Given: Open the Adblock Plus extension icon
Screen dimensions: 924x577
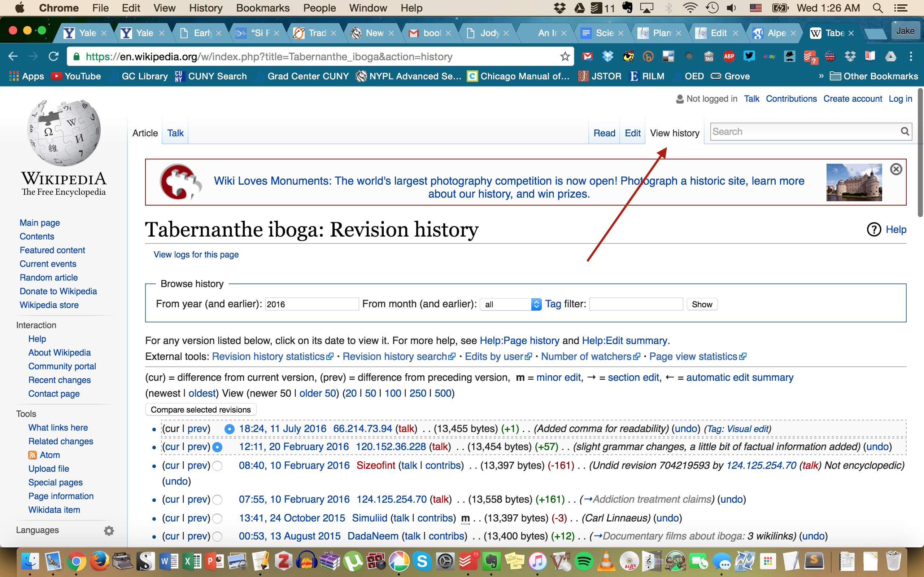Looking at the screenshot, I should point(729,57).
